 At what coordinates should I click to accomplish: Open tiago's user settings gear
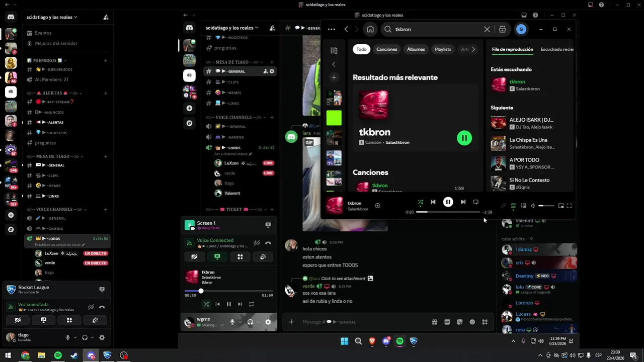[x=102, y=338]
